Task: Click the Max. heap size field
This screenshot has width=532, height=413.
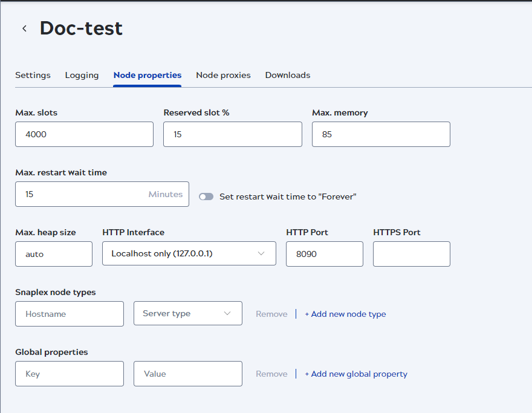Action: click(54, 254)
